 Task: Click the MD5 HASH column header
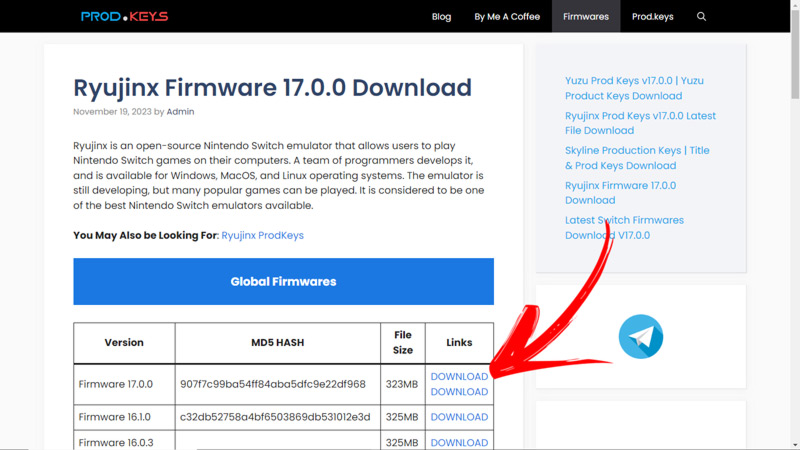click(x=278, y=342)
